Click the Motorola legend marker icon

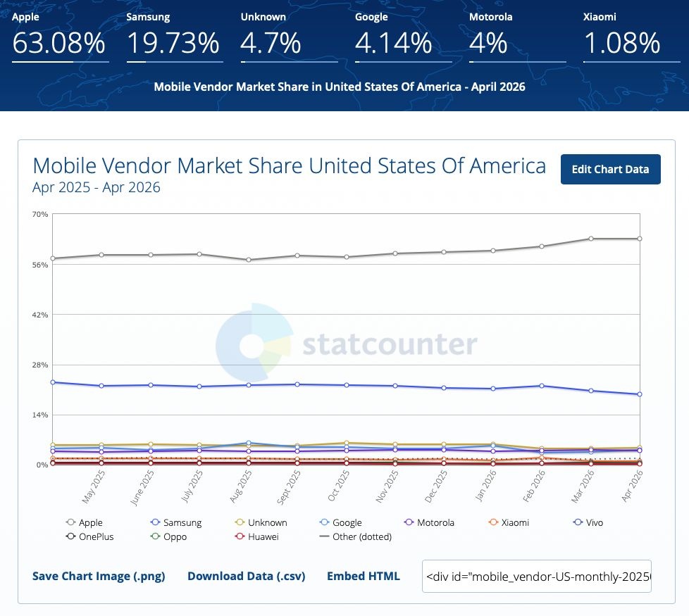click(409, 522)
